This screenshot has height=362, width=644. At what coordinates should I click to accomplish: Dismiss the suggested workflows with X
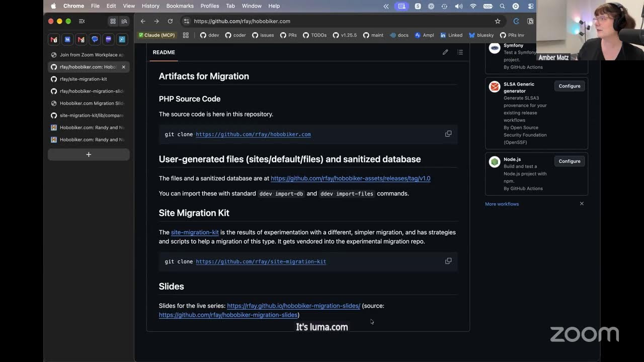click(582, 204)
